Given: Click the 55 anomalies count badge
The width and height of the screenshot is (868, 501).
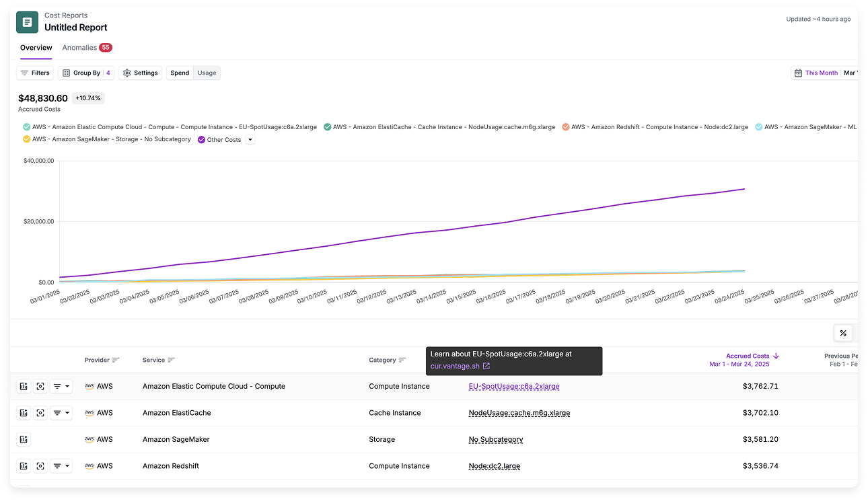Looking at the screenshot, I should pyautogui.click(x=106, y=48).
